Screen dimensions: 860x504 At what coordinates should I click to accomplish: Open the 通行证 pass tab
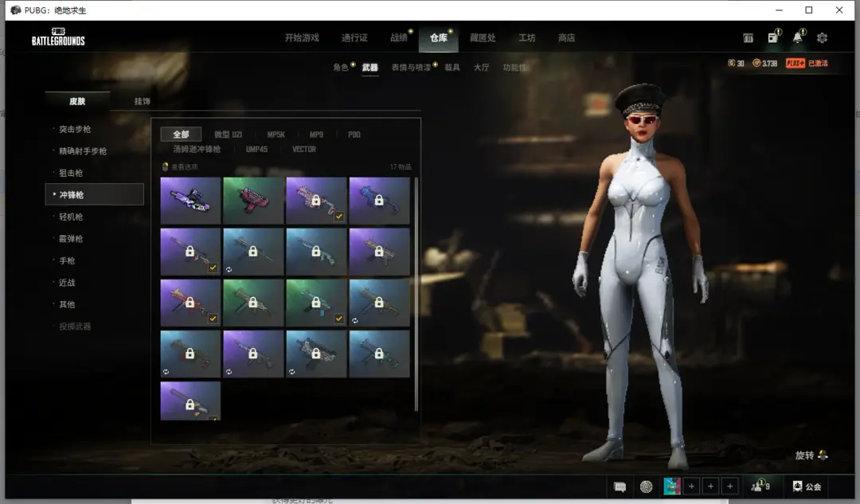click(x=354, y=38)
